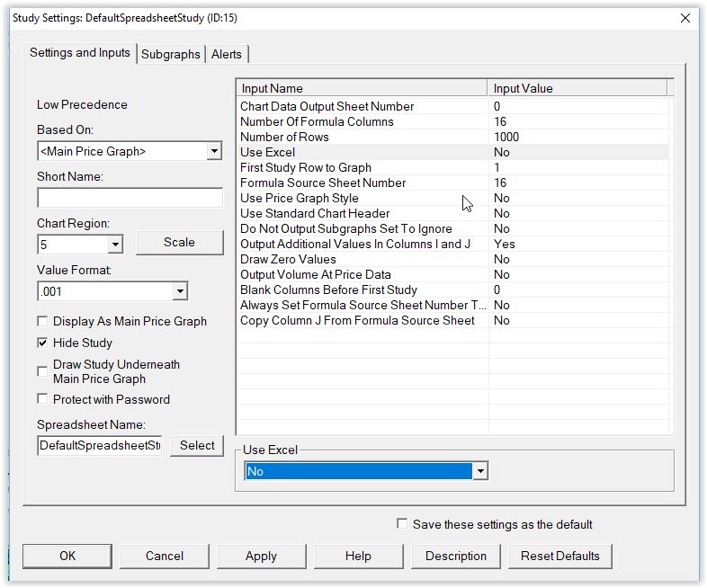Expand the Chart Region dropdown

click(x=115, y=245)
